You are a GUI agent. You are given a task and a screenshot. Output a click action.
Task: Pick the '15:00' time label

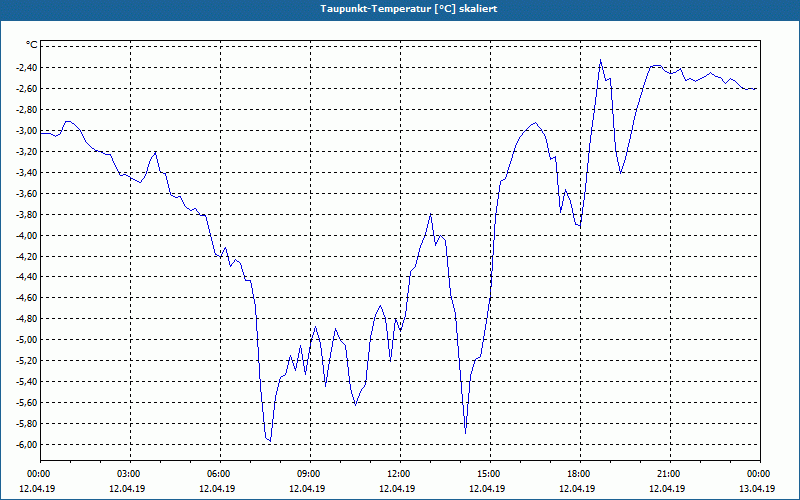click(489, 474)
